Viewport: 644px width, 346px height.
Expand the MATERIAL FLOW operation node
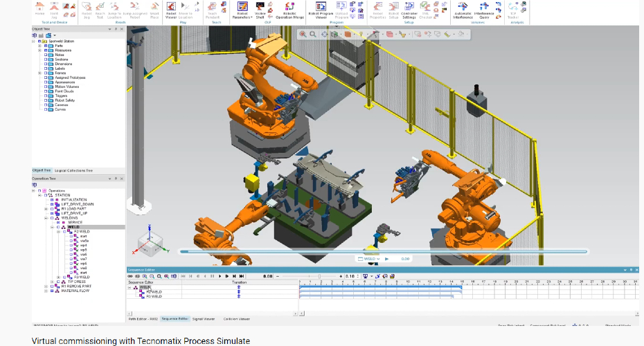[x=46, y=291]
